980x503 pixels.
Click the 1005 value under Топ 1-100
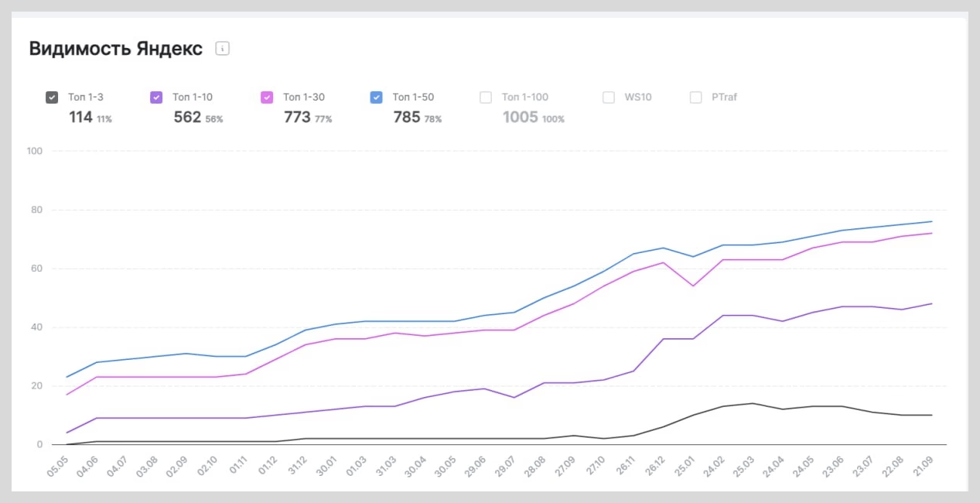tap(521, 118)
